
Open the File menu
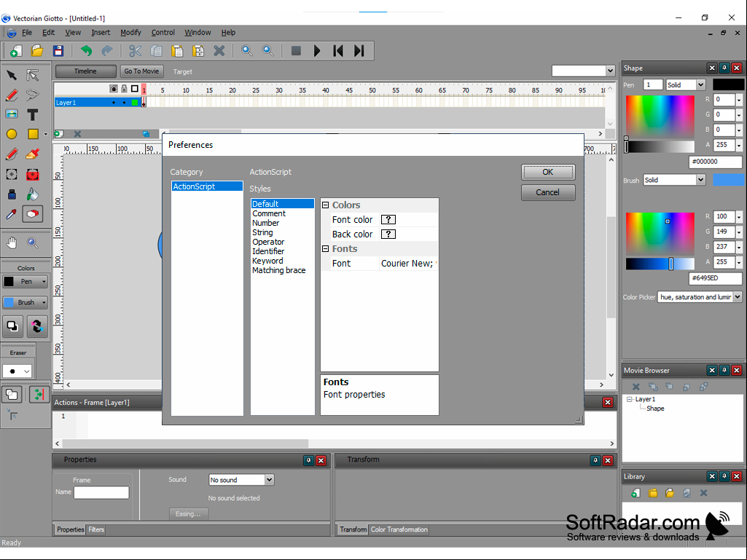(x=27, y=32)
